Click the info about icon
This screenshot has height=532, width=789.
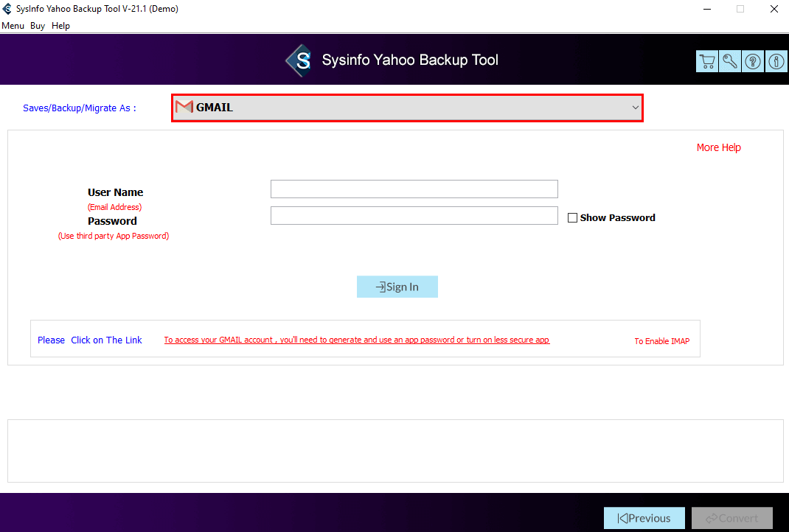pyautogui.click(x=776, y=61)
